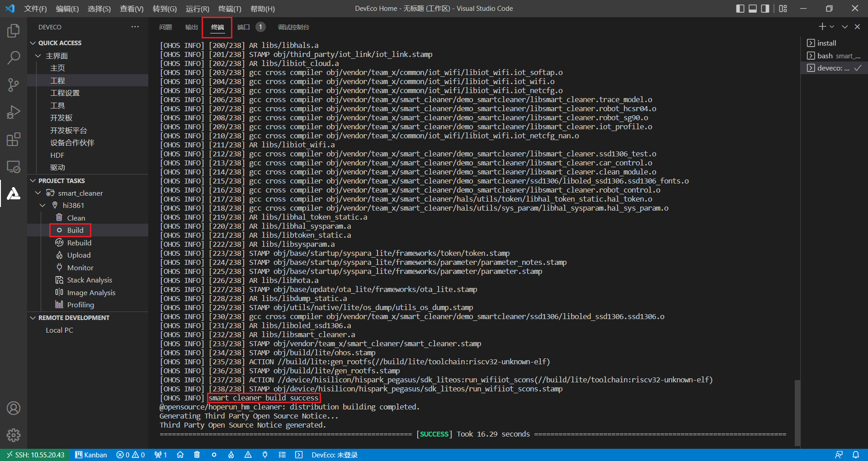Viewport: 868px width, 461px height.
Task: Open errors and warnings count in status bar
Action: coord(131,455)
